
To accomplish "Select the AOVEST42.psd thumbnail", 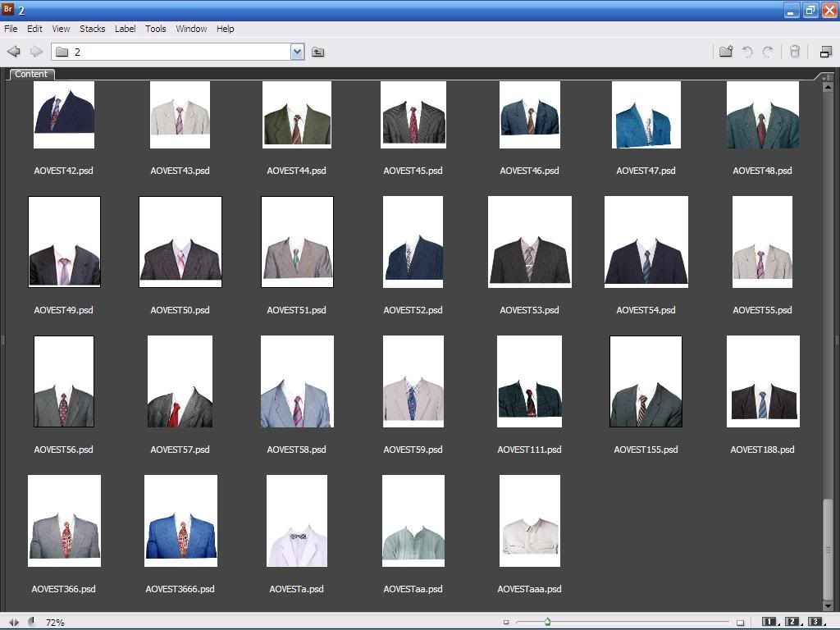I will point(64,115).
